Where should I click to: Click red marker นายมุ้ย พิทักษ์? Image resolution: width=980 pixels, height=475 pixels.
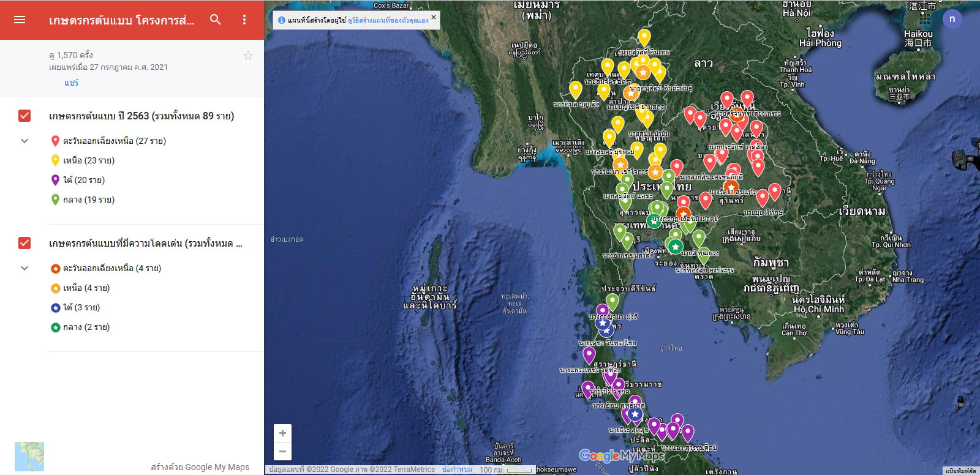coord(763,197)
